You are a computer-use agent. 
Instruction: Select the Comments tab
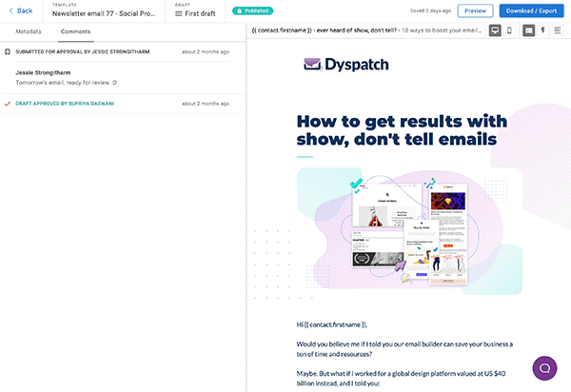[x=76, y=31]
